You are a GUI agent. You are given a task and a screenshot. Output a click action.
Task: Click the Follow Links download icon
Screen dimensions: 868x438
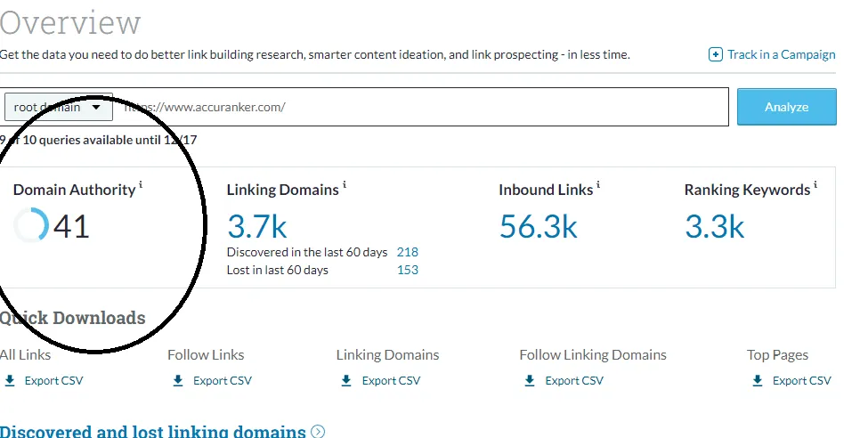pyautogui.click(x=178, y=380)
